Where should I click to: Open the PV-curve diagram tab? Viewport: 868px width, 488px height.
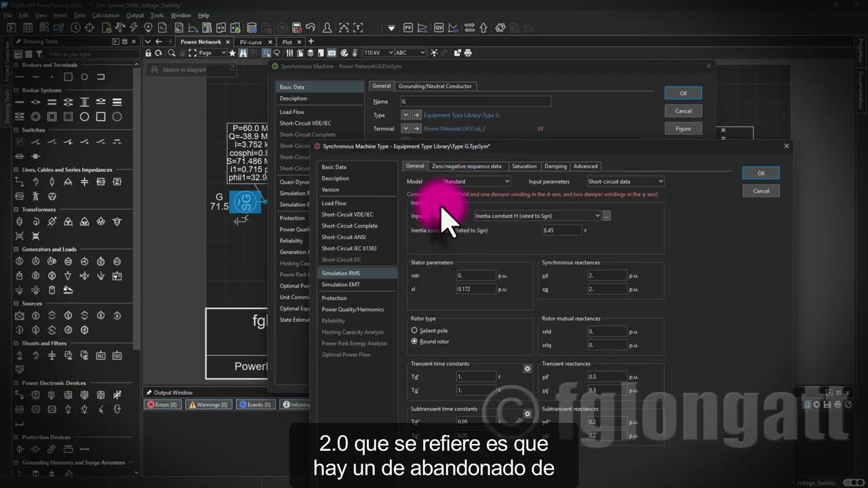[255, 42]
